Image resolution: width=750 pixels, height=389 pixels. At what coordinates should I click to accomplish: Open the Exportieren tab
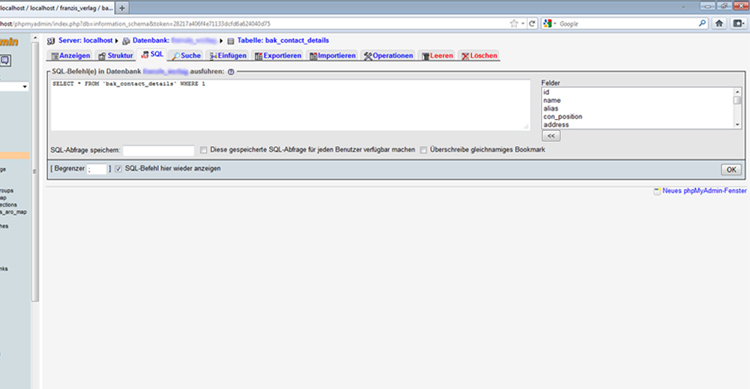point(278,56)
